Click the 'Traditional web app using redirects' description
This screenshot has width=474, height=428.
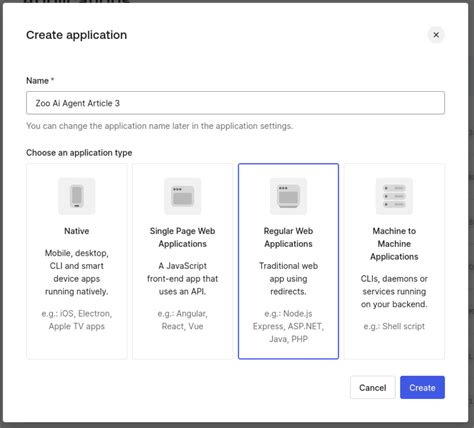288,279
